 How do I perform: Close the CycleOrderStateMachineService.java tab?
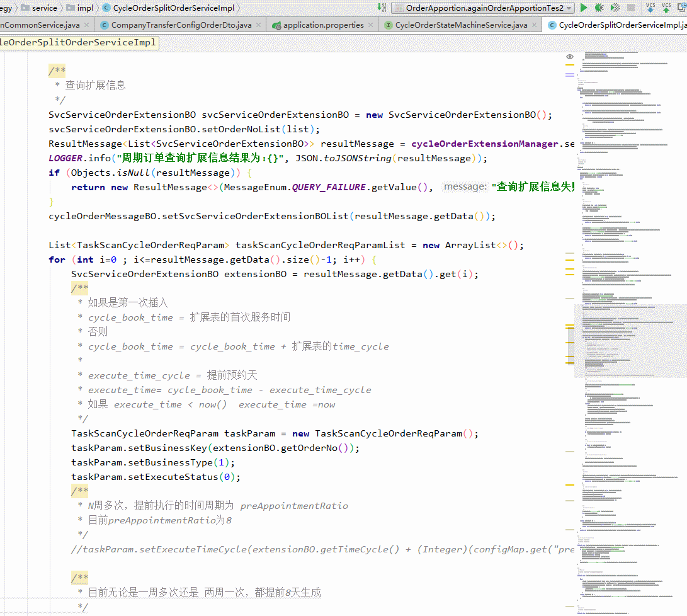(534, 25)
